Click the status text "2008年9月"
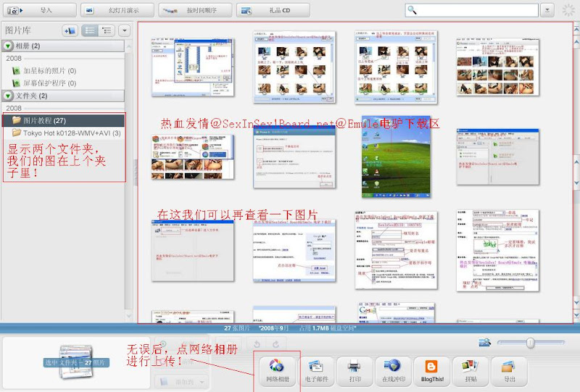 tap(274, 328)
